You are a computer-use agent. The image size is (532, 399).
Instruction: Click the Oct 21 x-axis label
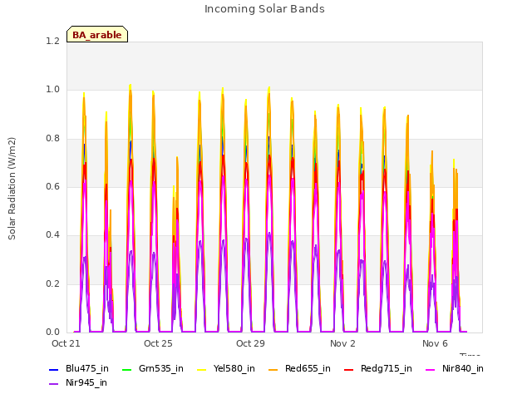tap(66, 343)
